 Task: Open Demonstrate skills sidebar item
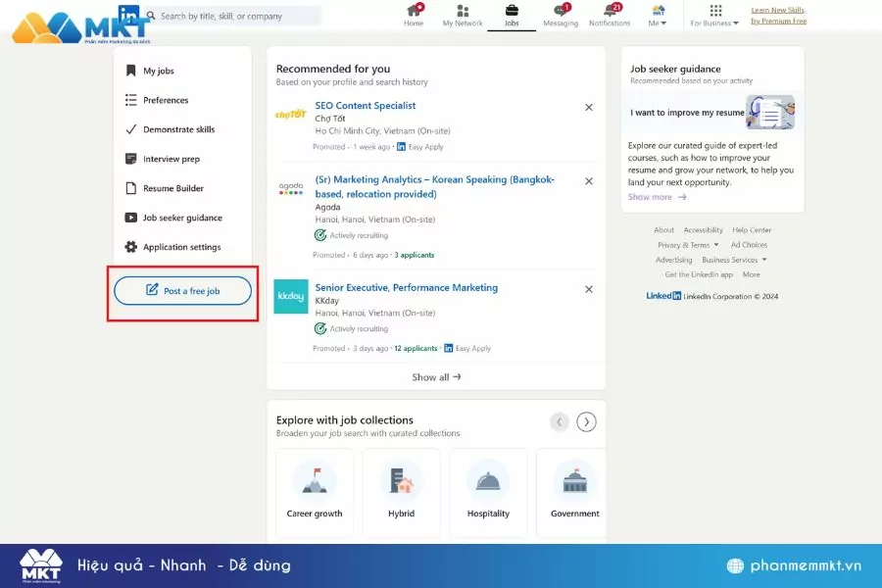(x=170, y=129)
